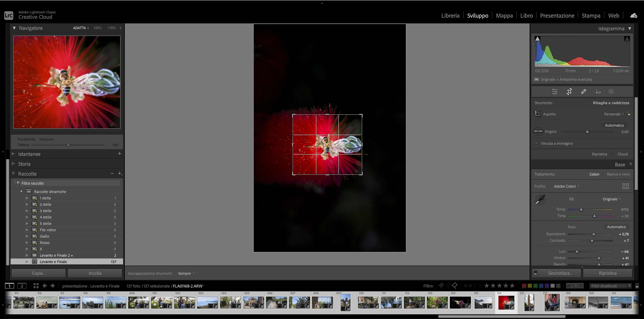Image resolution: width=644 pixels, height=319 pixels.
Task: Toggle the aspect ratio lock icon
Action: click(x=629, y=114)
